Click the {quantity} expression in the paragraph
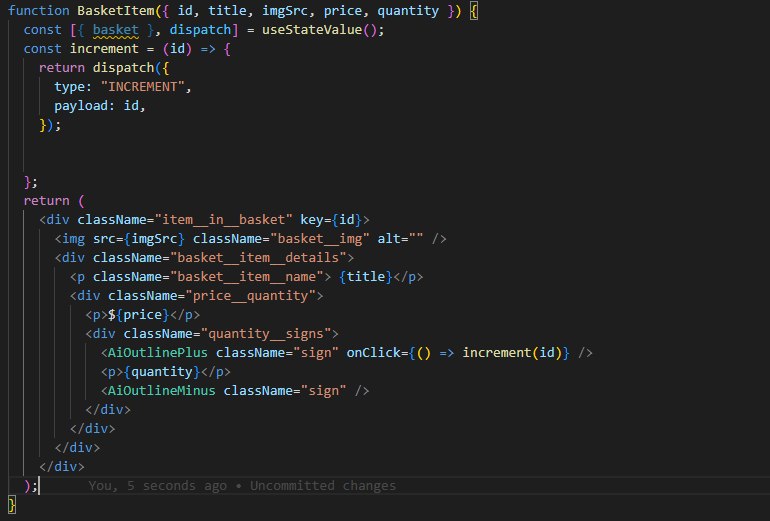This screenshot has width=770, height=521. point(162,372)
